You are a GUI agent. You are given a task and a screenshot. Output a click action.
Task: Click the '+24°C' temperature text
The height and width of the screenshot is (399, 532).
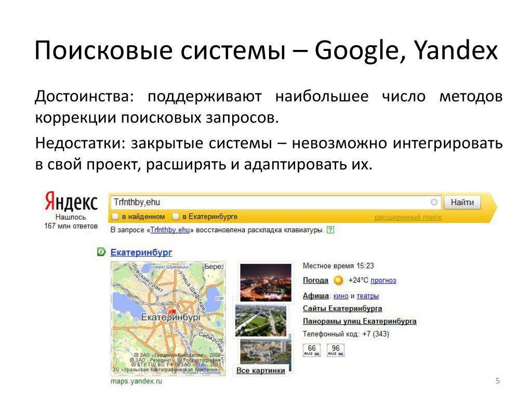point(358,280)
